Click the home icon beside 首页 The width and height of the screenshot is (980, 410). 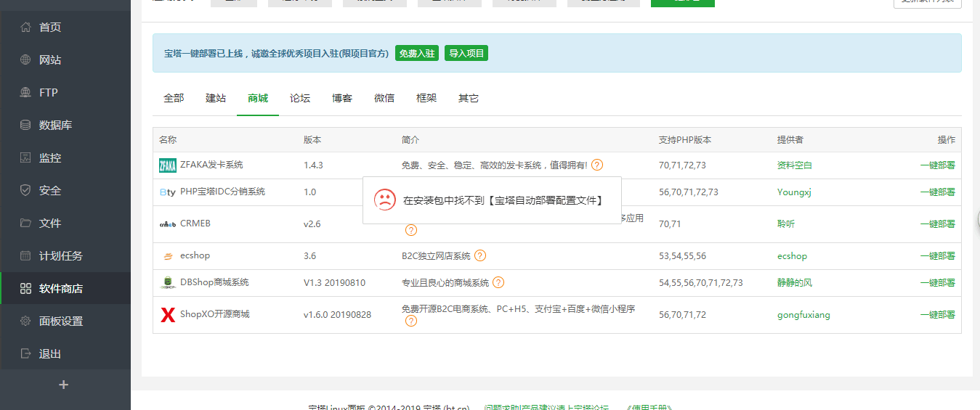pyautogui.click(x=25, y=28)
